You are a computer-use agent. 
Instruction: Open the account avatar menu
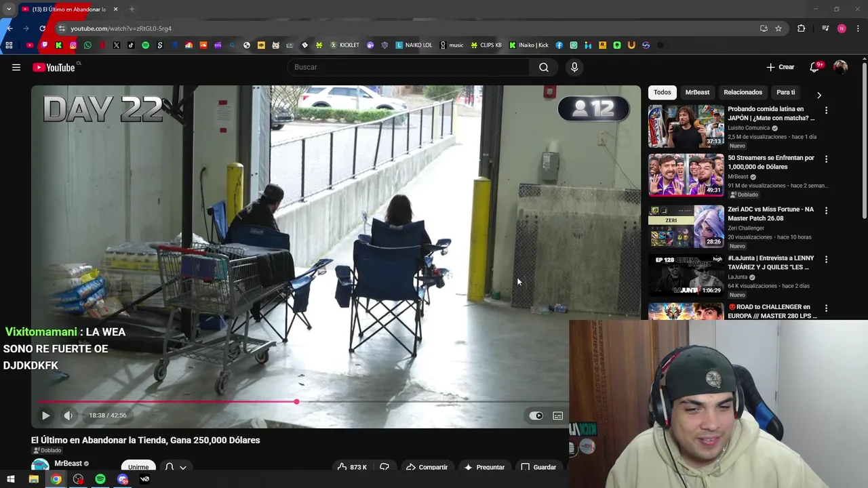[840, 67]
